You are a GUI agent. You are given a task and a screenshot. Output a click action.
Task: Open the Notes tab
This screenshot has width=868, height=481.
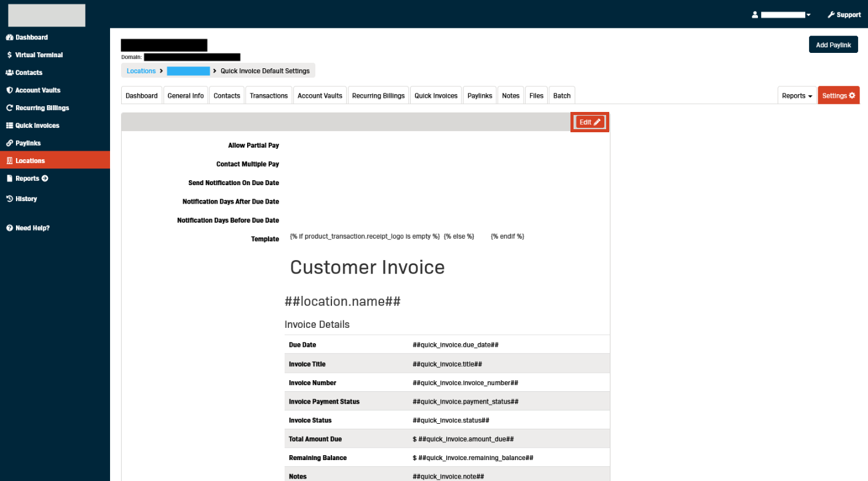point(511,96)
